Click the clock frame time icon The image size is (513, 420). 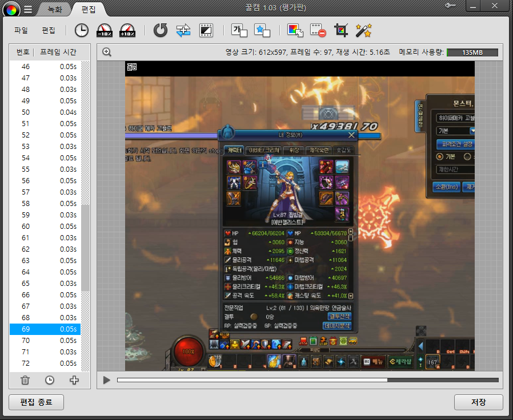coord(82,30)
